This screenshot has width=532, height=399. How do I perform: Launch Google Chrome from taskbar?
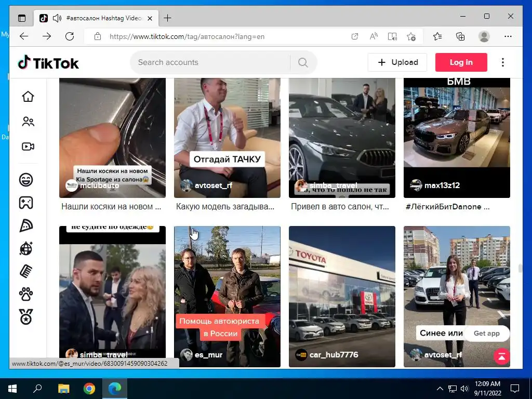[x=89, y=389]
